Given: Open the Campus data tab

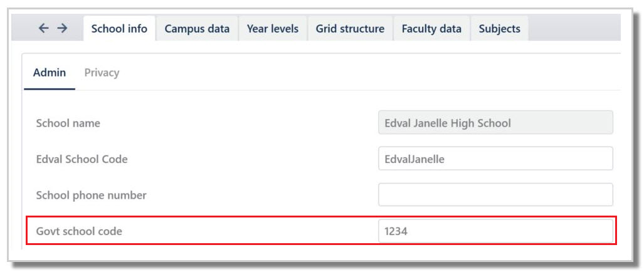Looking at the screenshot, I should click(197, 29).
